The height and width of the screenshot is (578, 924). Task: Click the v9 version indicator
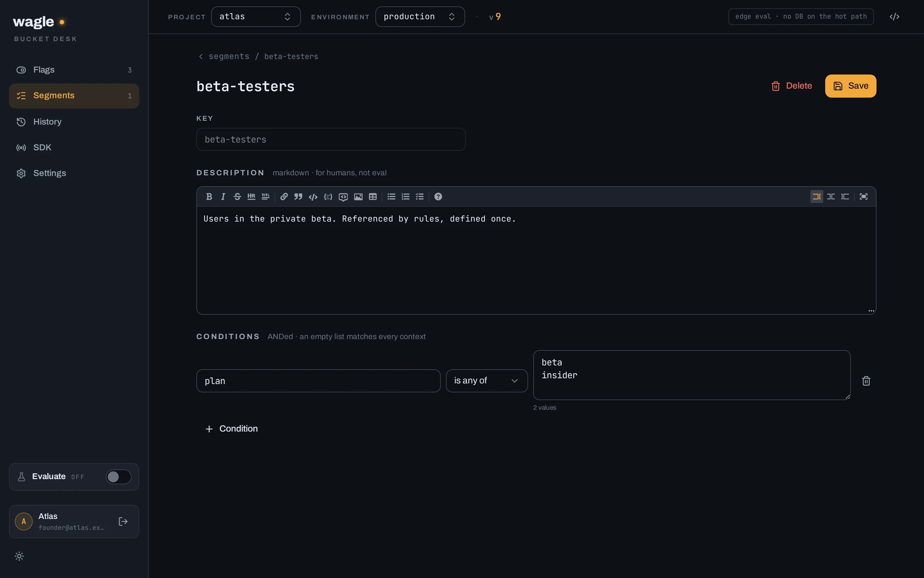pos(495,16)
